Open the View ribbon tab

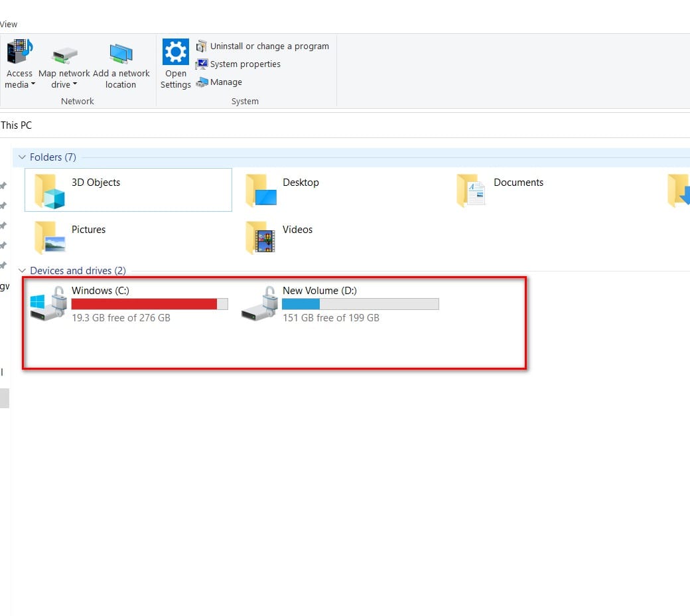tap(9, 24)
